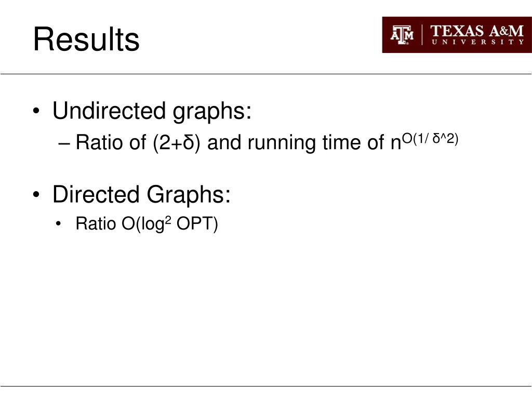532x399 pixels.
Task: Select the Directed Graphs heading
Action: click(141, 194)
